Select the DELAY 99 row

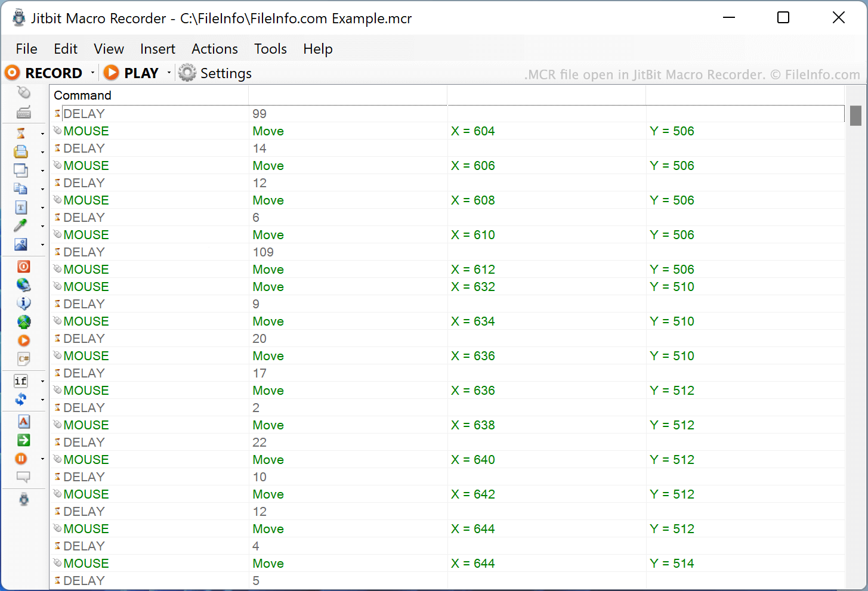tap(447, 114)
